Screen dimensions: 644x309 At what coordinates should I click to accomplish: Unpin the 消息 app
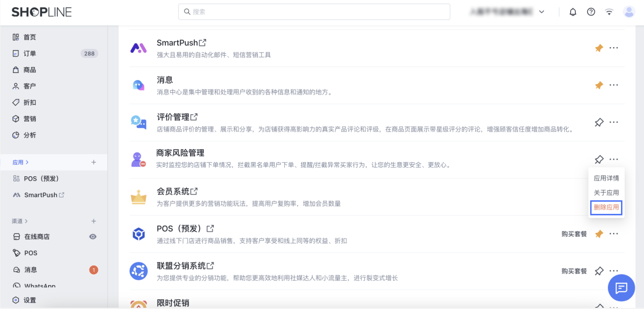(599, 85)
